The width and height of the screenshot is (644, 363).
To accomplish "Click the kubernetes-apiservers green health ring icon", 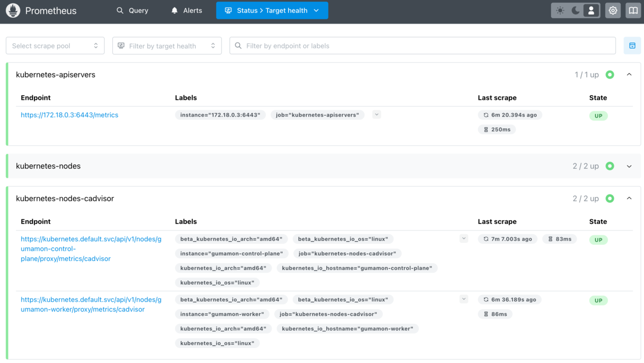I will [x=610, y=75].
